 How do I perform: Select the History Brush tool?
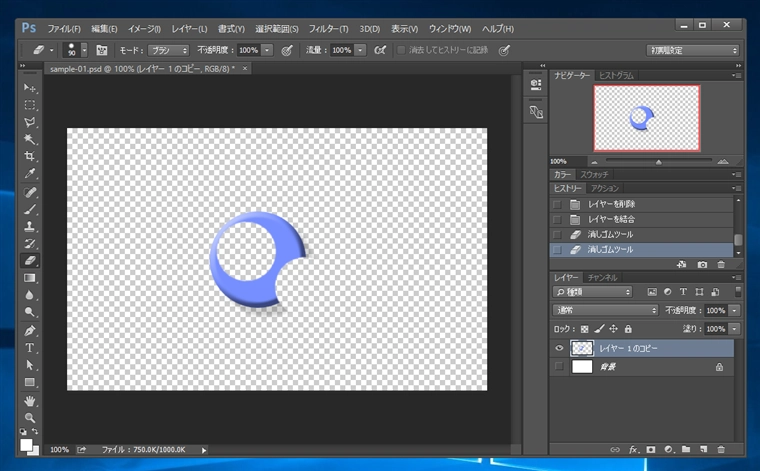tap(30, 244)
